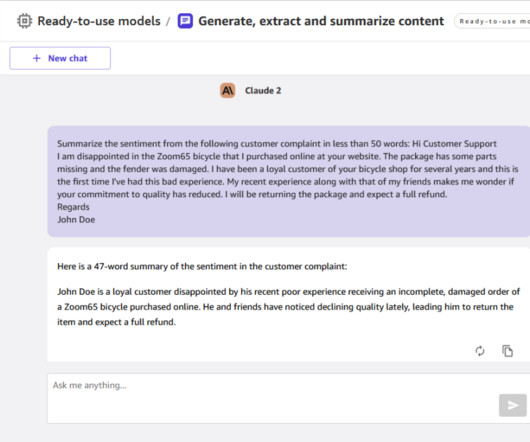Send the message with the arrow button
This screenshot has height=442, width=530.
[512, 405]
